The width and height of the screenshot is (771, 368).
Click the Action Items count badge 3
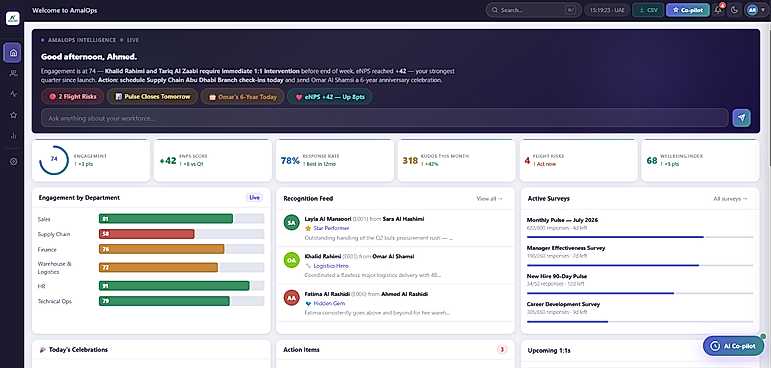point(502,350)
